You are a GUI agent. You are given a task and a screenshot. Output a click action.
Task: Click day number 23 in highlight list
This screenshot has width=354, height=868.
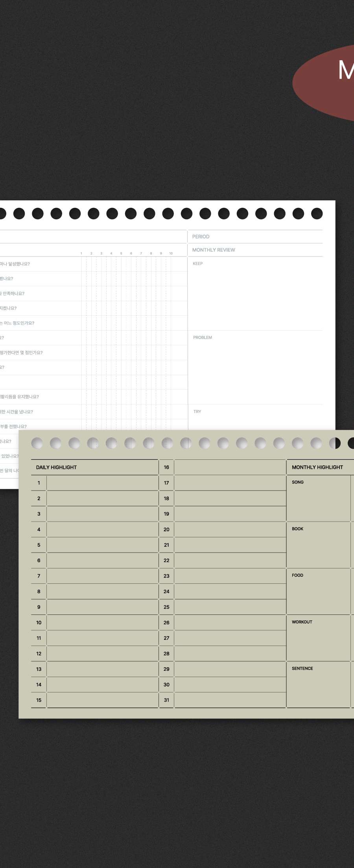pos(166,576)
